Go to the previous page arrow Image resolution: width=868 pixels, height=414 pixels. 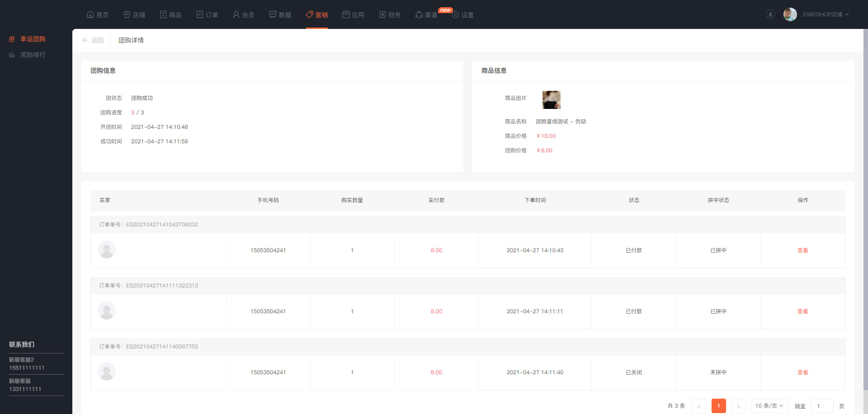click(698, 406)
